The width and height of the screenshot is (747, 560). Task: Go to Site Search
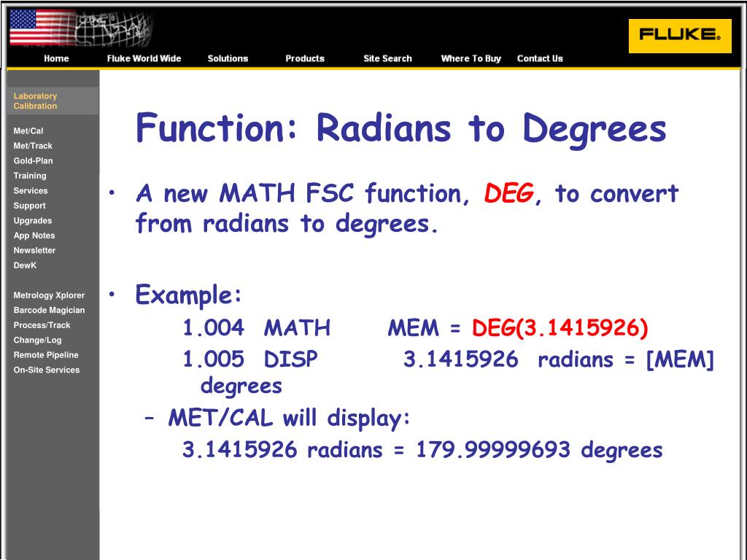[x=387, y=58]
